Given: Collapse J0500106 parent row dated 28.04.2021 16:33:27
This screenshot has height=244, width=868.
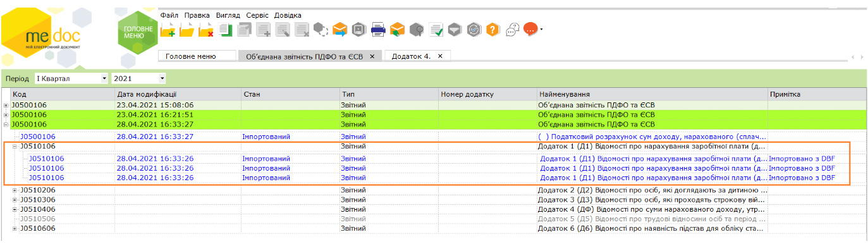Looking at the screenshot, I should point(6,125).
